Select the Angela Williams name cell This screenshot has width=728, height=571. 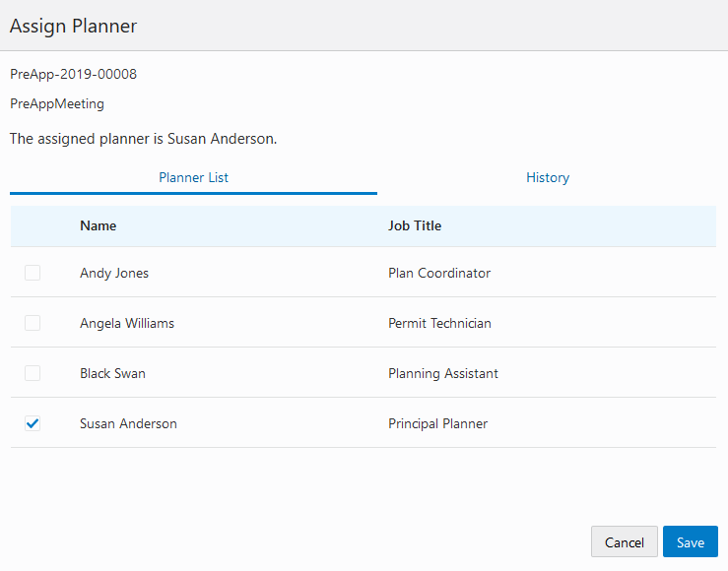point(127,323)
